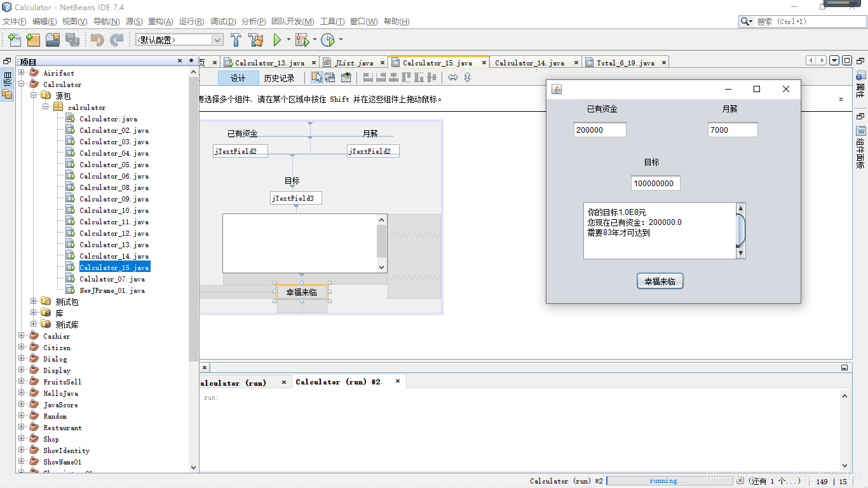Open Project with the folder icon

[53, 40]
